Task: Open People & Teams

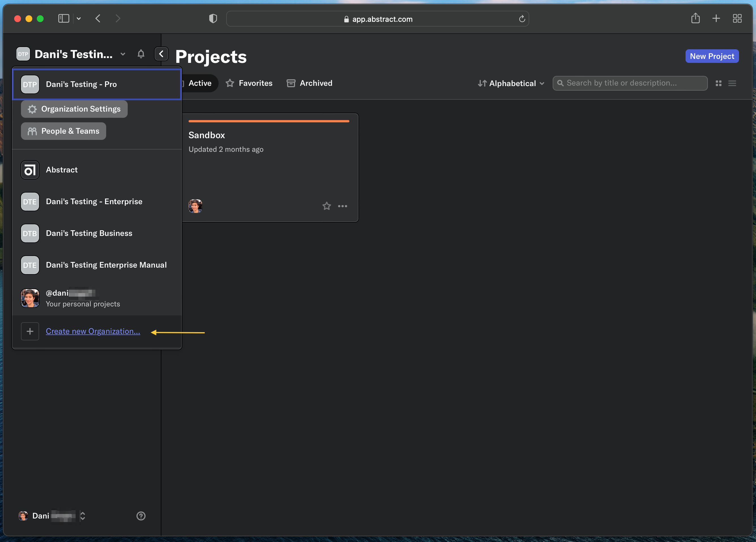Action: click(x=63, y=131)
